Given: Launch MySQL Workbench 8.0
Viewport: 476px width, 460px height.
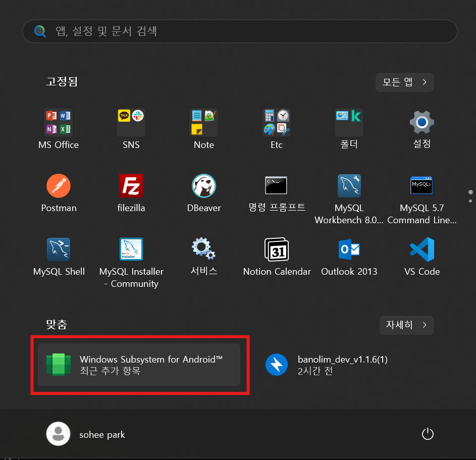Looking at the screenshot, I should click(x=349, y=199).
